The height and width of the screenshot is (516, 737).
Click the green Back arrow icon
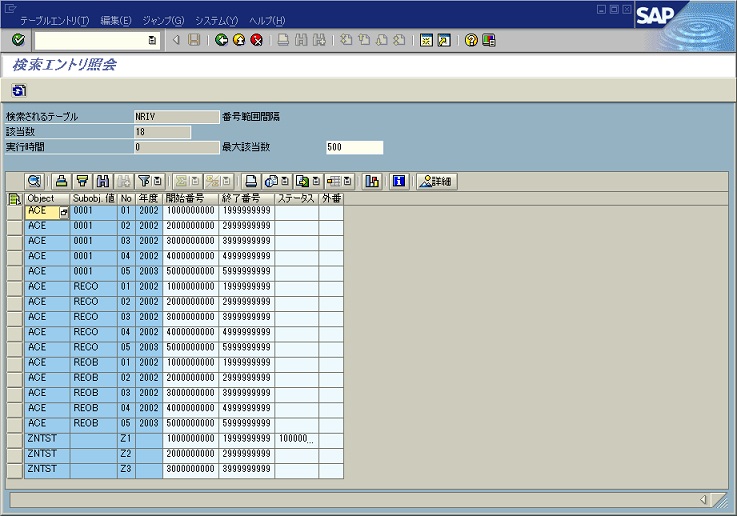[x=221, y=40]
